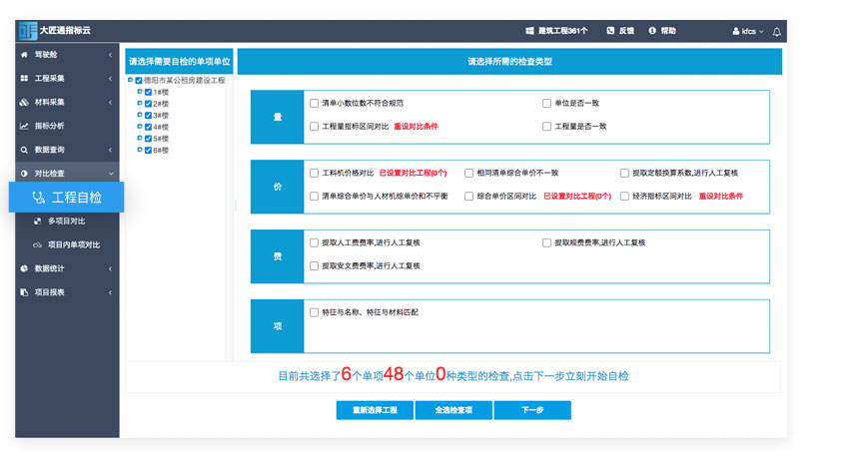Click the user avatar icon beside kfcs
Screen dimensions: 868x458
coord(736,32)
